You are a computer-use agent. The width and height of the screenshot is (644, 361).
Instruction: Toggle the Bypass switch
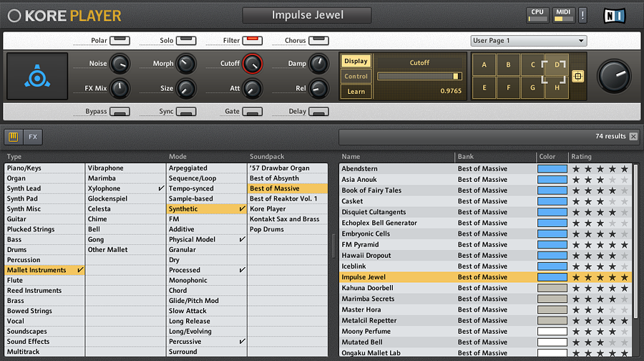click(x=119, y=112)
